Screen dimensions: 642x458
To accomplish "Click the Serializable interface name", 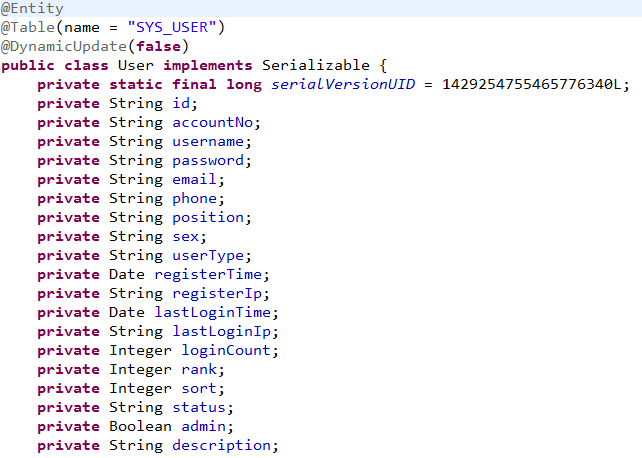I will pyautogui.click(x=316, y=65).
